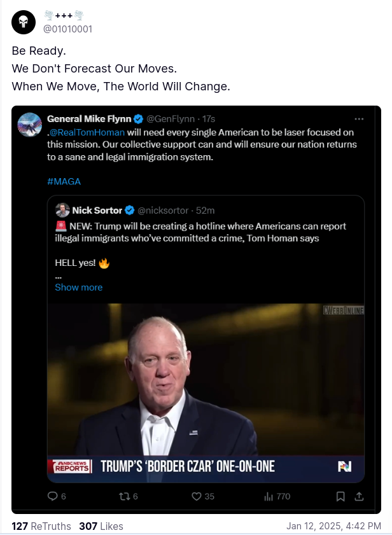Click the retweet icon in embedded post
This screenshot has width=392, height=535.
(x=125, y=496)
